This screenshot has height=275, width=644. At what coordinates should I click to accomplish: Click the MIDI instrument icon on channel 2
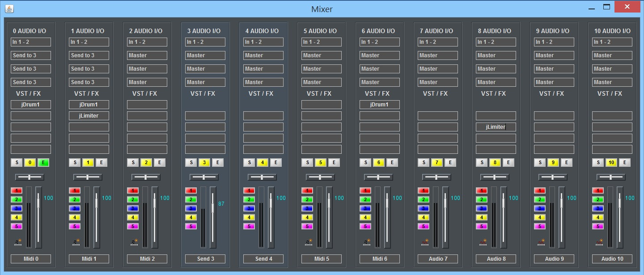click(134, 242)
